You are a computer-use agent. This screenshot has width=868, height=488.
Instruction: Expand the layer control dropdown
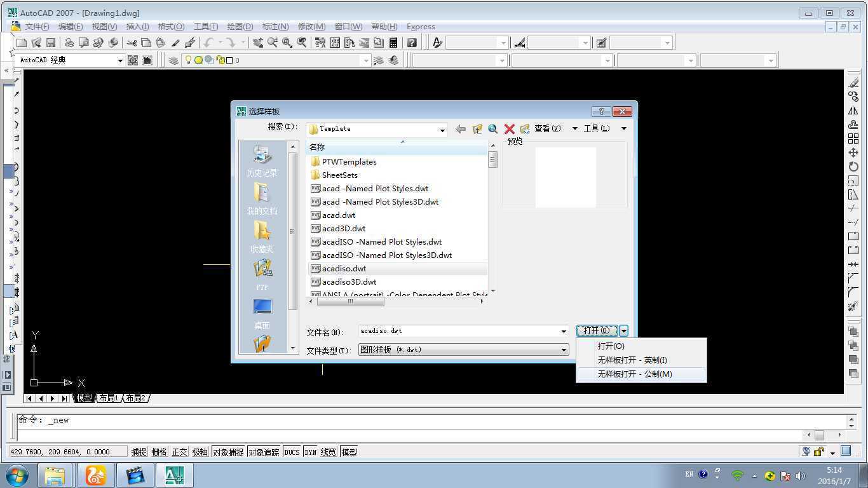point(365,60)
